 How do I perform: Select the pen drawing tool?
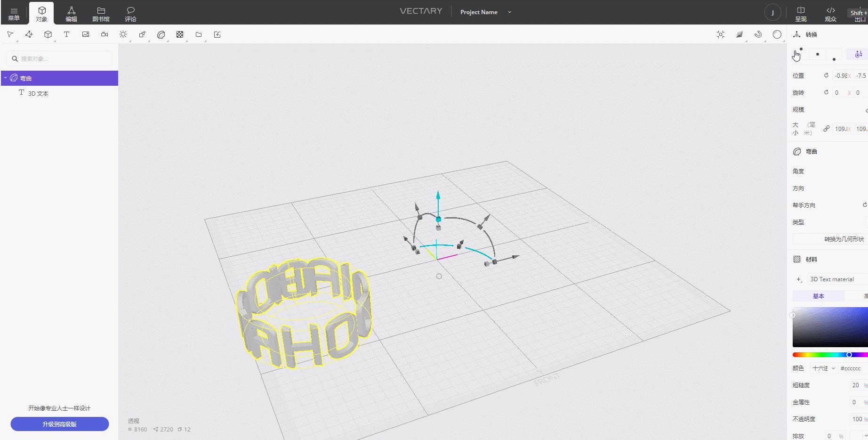click(29, 34)
